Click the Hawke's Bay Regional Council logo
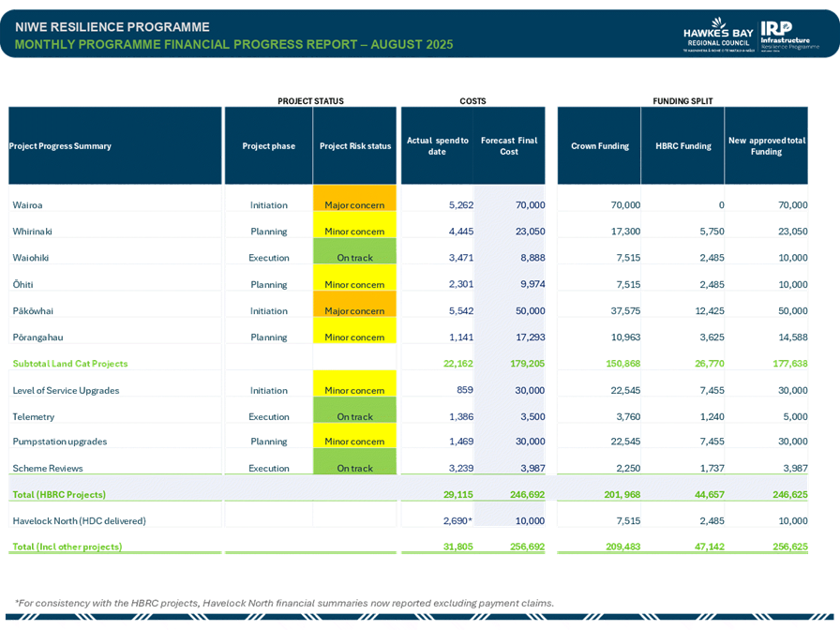Viewport: 840px width, 630px height. (x=718, y=34)
